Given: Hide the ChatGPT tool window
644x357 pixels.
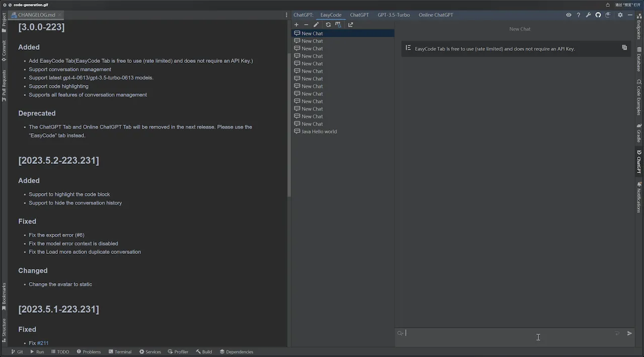Looking at the screenshot, I should point(630,15).
